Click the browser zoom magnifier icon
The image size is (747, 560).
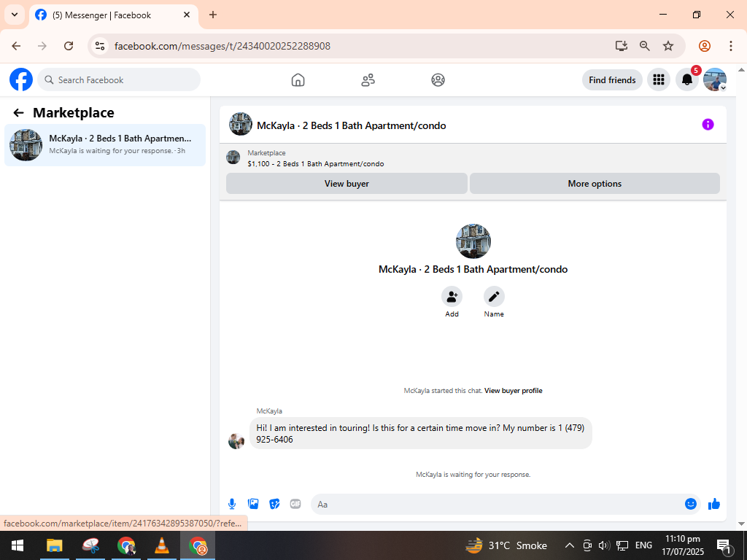tap(644, 46)
